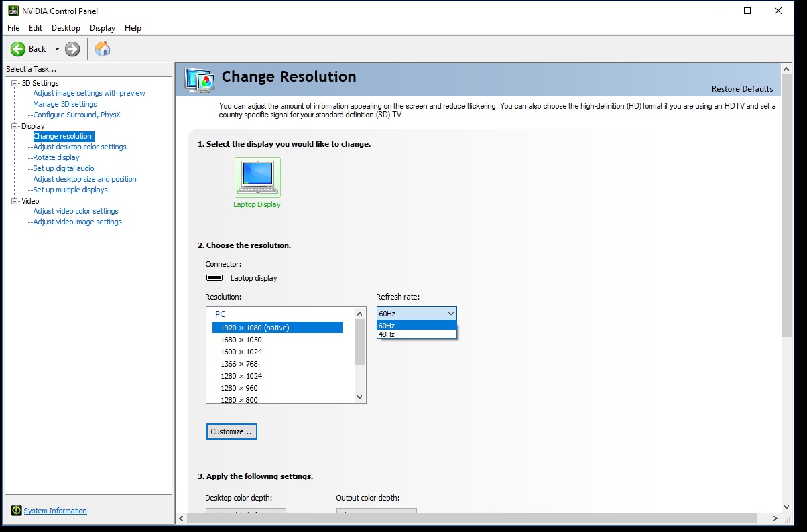Viewport: 807px width, 532px height.
Task: Open Adjust video image settings
Action: 77,222
